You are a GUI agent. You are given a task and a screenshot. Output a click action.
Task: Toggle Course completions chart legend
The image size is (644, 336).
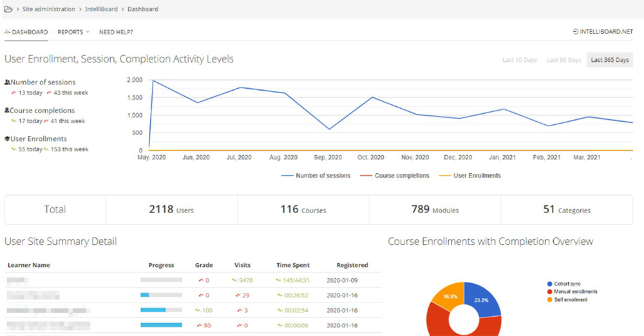pyautogui.click(x=395, y=175)
